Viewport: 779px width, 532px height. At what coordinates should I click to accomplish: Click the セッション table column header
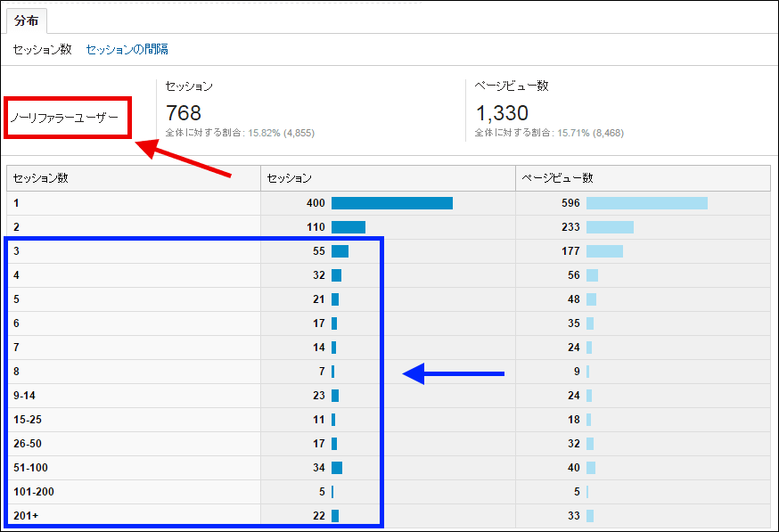[290, 178]
